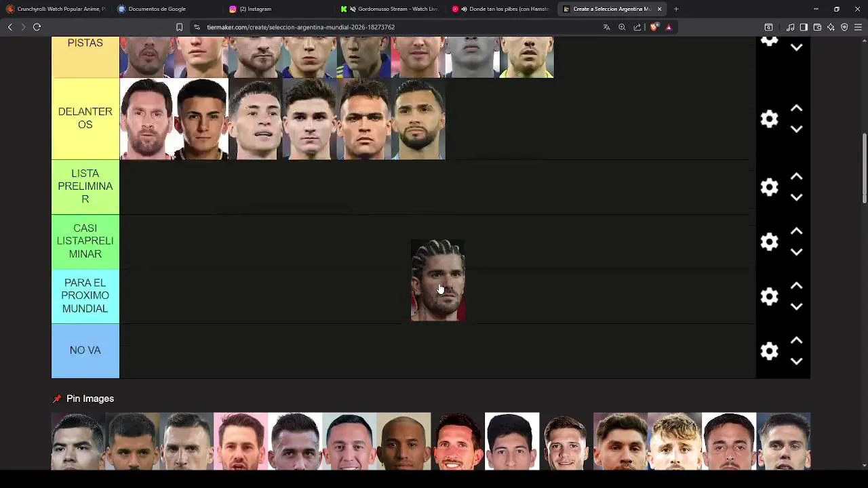Viewport: 868px width, 488px height.
Task: Click the bookmark icon beside the URL
Action: pyautogui.click(x=179, y=27)
